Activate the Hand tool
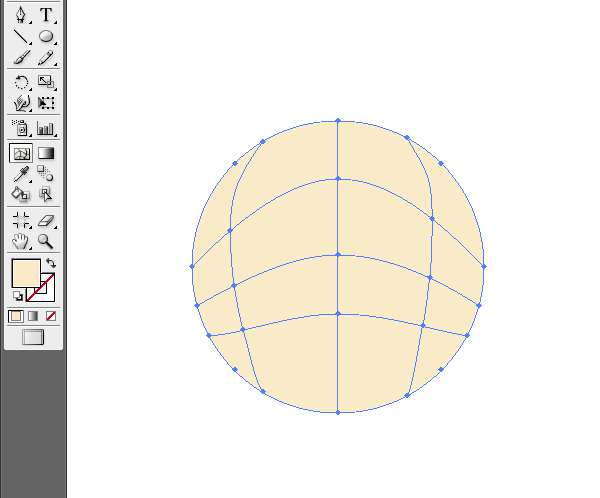Screen dimensions: 600x498 [21, 242]
